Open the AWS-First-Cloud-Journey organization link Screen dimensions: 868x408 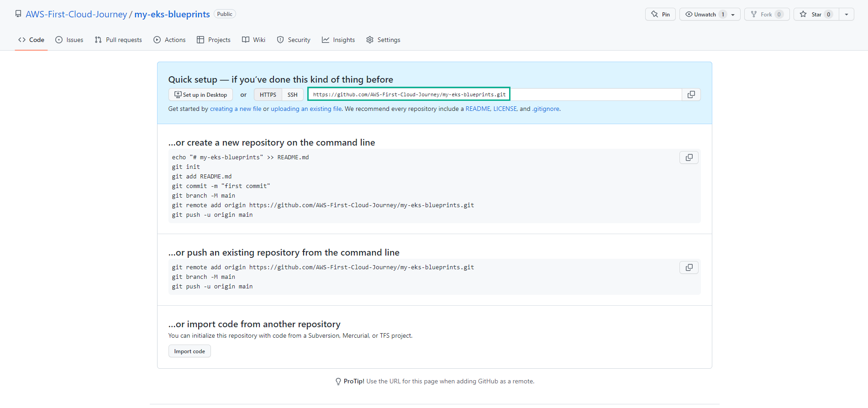click(76, 14)
